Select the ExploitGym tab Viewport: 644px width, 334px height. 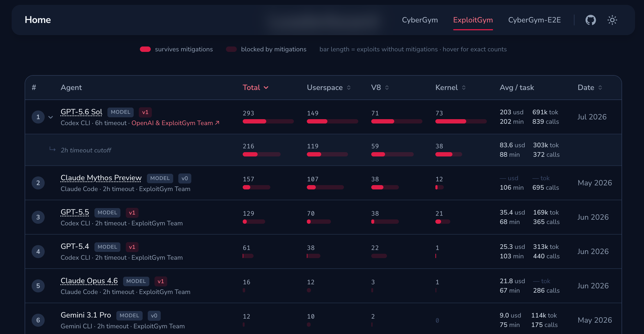[473, 20]
